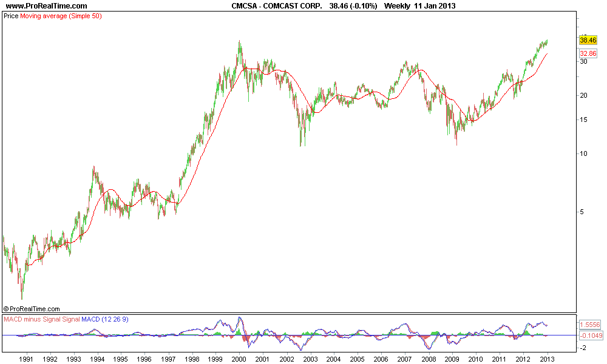Click the 2006 year axis label
The height and width of the screenshot is (364, 607).
pyautogui.click(x=381, y=359)
